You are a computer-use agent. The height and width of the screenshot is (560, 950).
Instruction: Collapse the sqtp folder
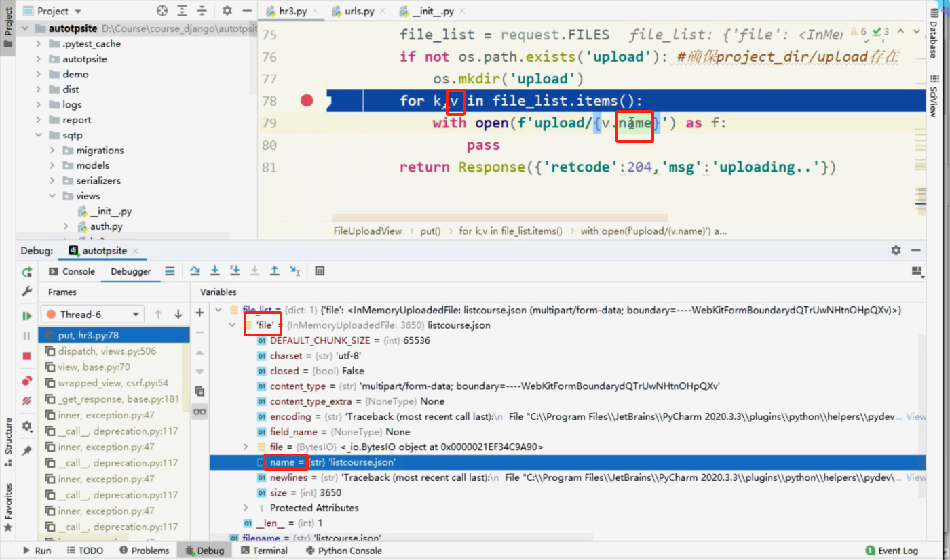coord(40,135)
